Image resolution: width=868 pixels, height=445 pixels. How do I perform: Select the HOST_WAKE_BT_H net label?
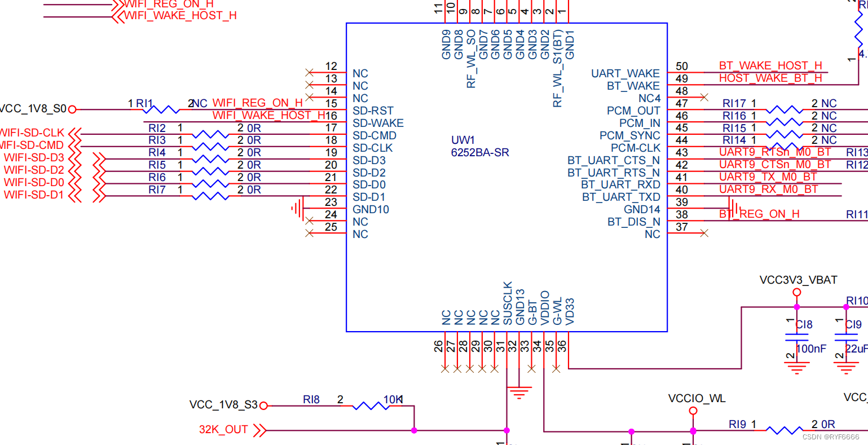pos(770,78)
